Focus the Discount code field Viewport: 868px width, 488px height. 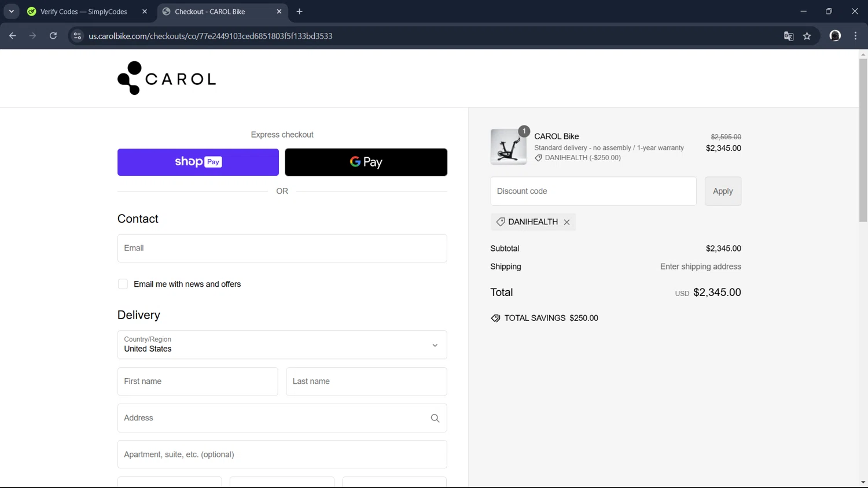594,191
